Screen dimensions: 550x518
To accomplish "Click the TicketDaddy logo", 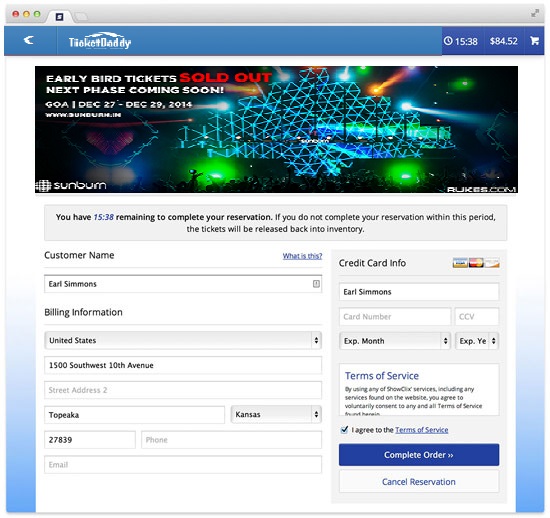I will [x=100, y=41].
